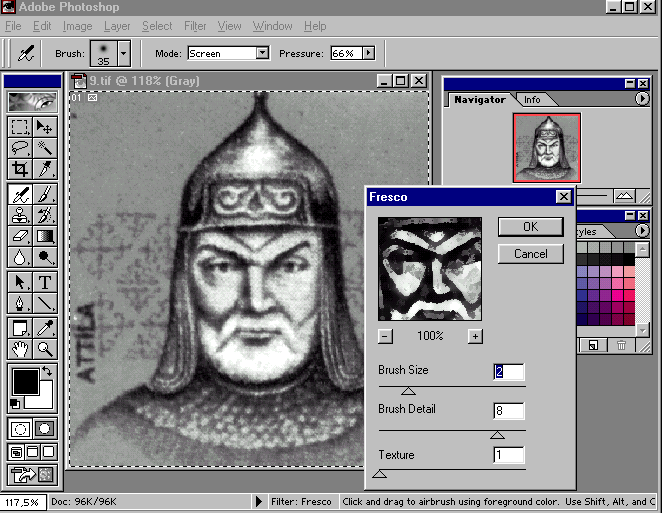Open the Navigator palette flyout menu
The width and height of the screenshot is (662, 513).
tap(642, 99)
